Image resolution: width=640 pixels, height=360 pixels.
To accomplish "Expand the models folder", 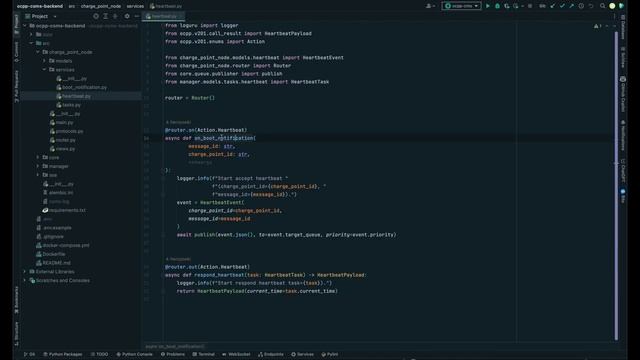I will [x=44, y=61].
